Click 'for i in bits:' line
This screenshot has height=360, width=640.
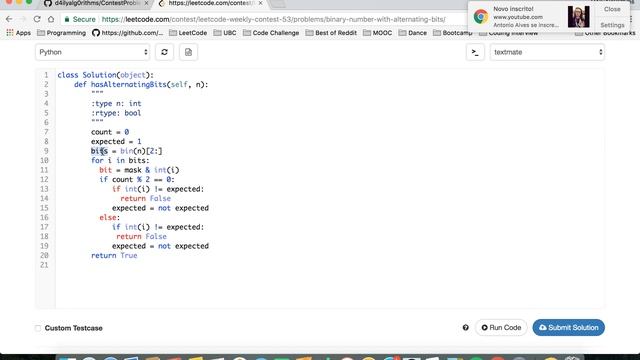click(x=120, y=160)
